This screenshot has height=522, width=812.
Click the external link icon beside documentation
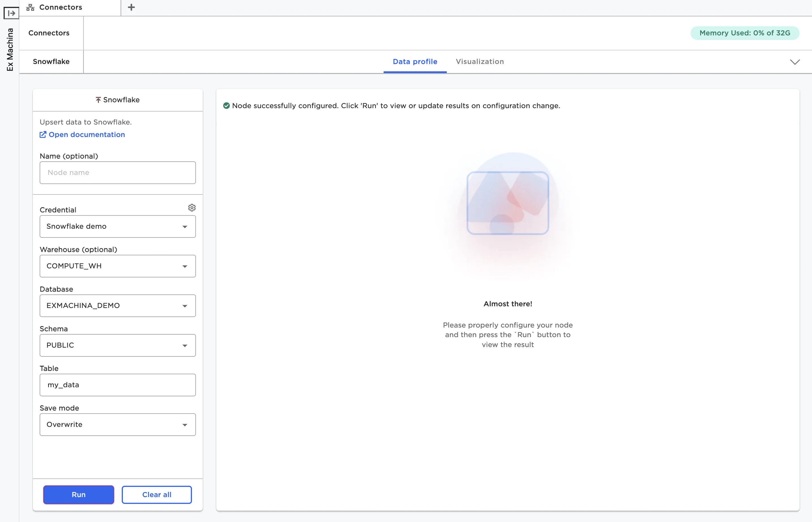click(43, 134)
